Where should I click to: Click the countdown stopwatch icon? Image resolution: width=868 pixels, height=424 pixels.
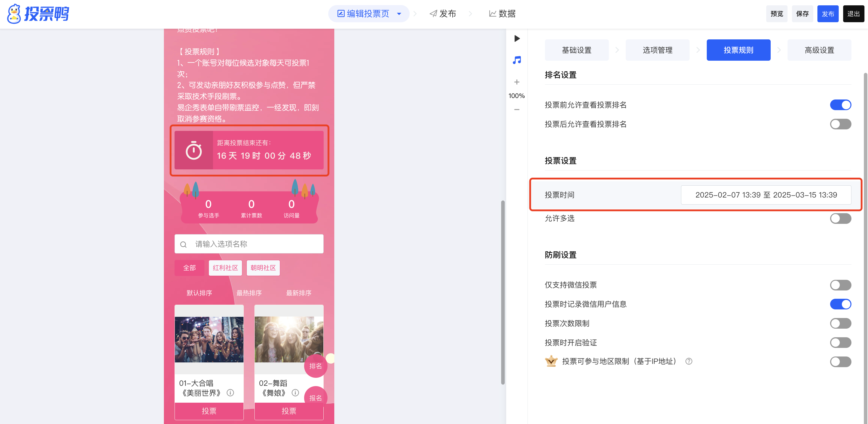(x=194, y=150)
